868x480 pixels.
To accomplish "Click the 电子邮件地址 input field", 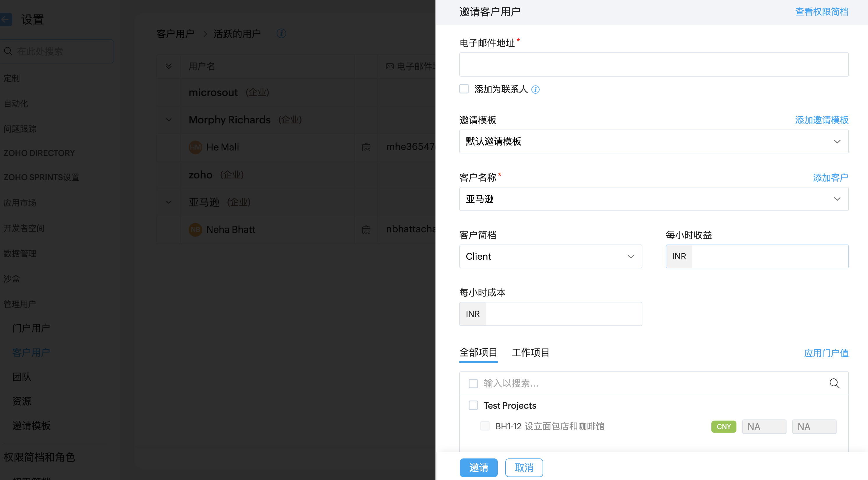I will click(x=653, y=64).
